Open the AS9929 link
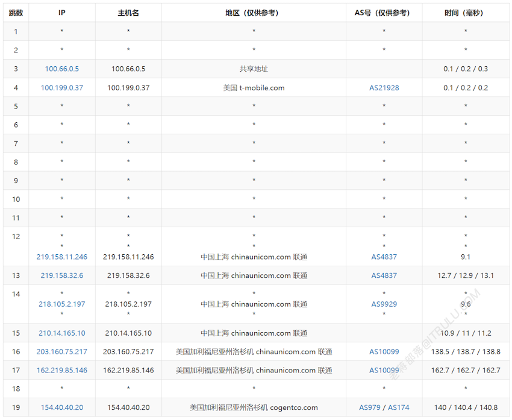The width and height of the screenshot is (512, 420). 384,304
